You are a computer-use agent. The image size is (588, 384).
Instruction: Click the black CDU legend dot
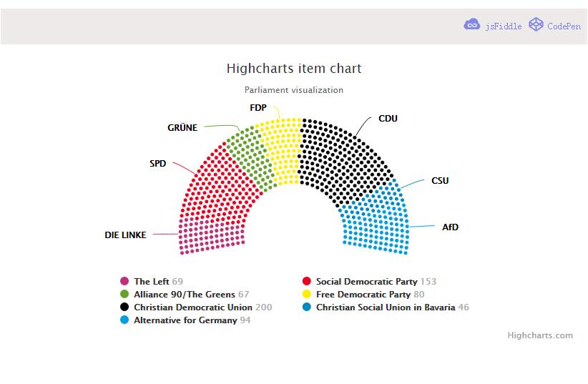(x=124, y=307)
